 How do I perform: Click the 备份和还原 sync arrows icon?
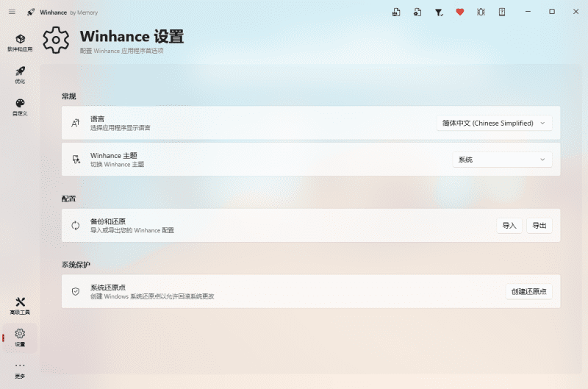(76, 226)
